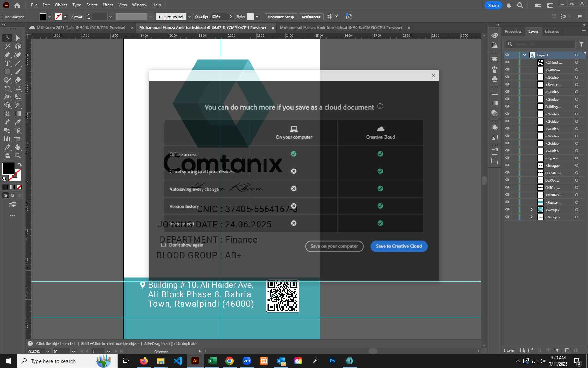
Task: Toggle visibility of Linked item
Action: [507, 62]
